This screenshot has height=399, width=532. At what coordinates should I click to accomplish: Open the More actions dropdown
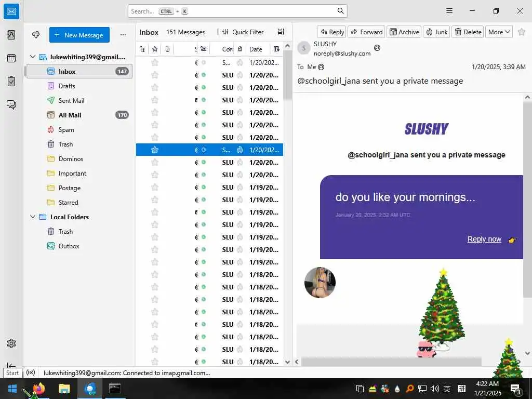499,32
